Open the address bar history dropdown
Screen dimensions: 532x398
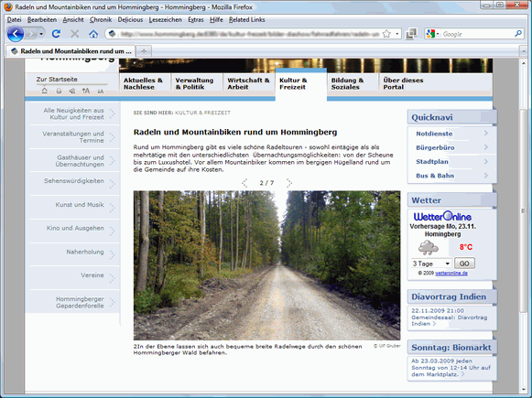coord(397,34)
